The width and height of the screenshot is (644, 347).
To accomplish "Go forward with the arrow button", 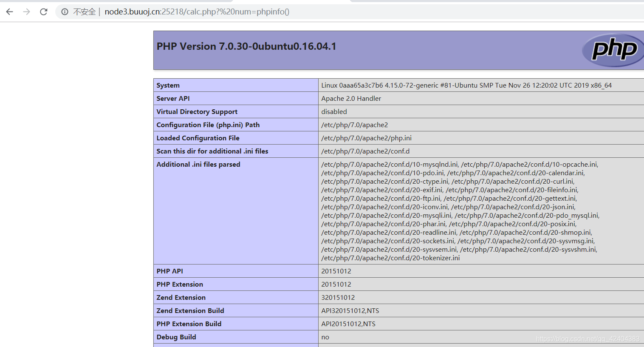I will (27, 12).
